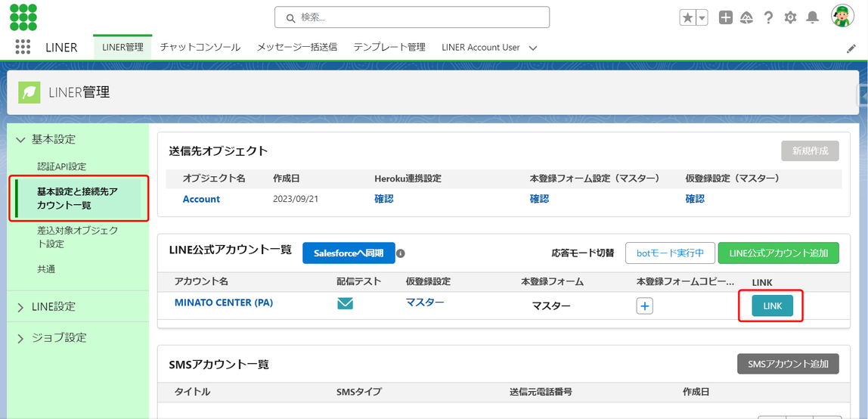
Task: Select 認証API設定 in sidebar
Action: pos(61,166)
